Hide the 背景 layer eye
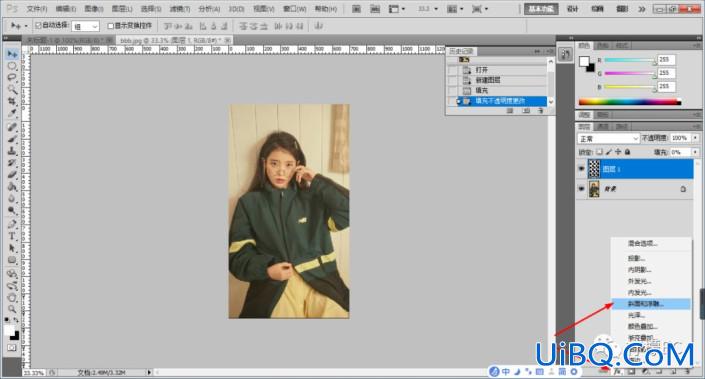The width and height of the screenshot is (705, 379). pos(581,189)
